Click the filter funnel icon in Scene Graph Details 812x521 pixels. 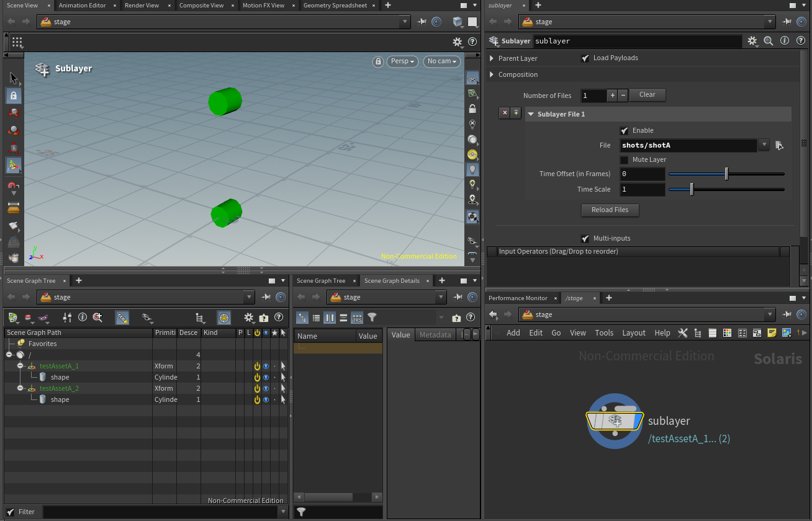(x=371, y=318)
